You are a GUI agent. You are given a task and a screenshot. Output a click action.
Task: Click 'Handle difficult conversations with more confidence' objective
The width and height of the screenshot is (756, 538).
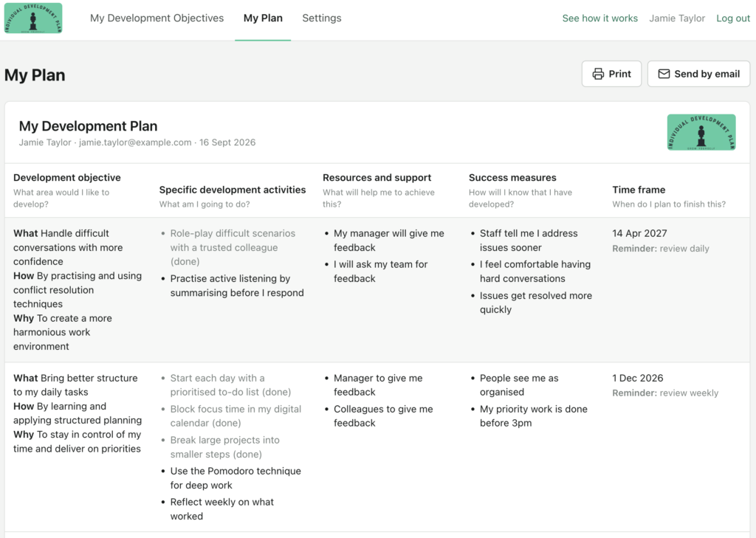(68, 247)
